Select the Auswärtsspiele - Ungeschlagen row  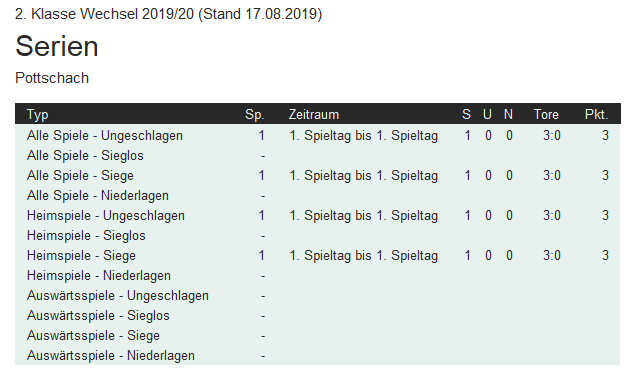318,295
